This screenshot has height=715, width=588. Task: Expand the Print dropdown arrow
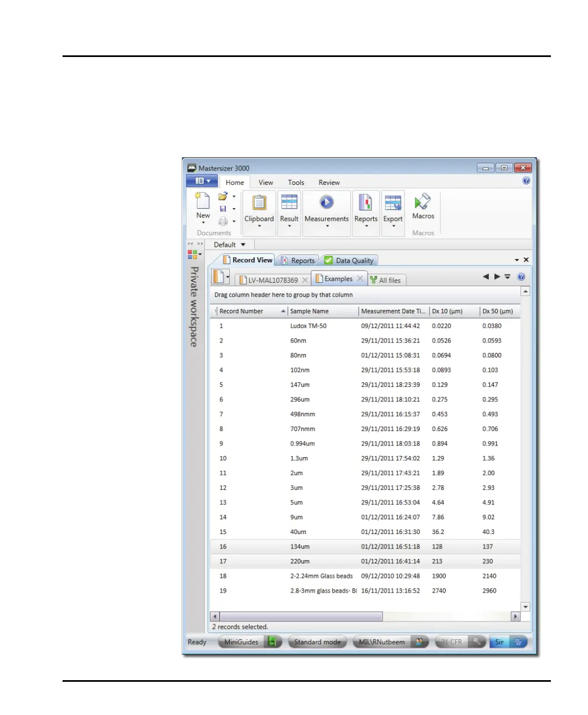(234, 221)
